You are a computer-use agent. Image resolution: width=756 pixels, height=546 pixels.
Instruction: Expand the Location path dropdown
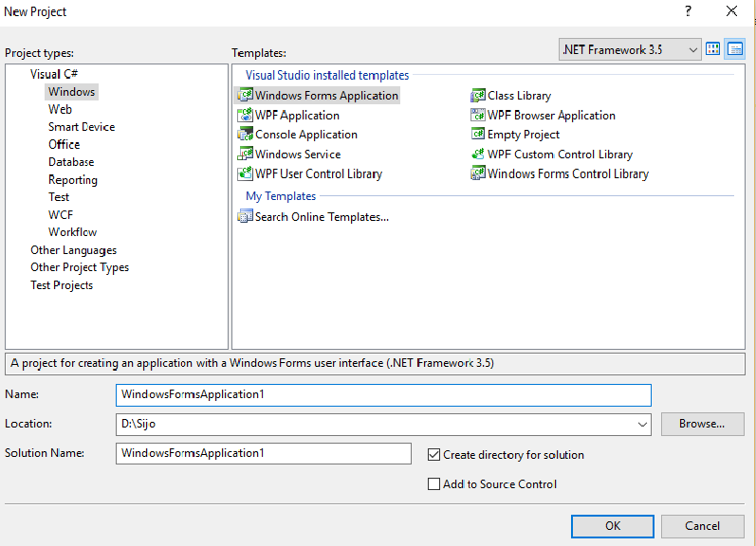[x=643, y=424]
